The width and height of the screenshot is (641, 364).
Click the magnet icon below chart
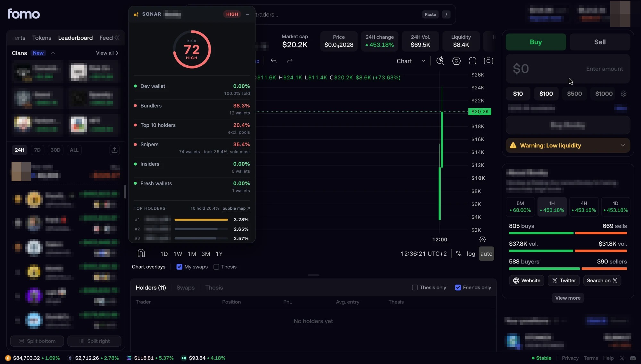click(141, 254)
